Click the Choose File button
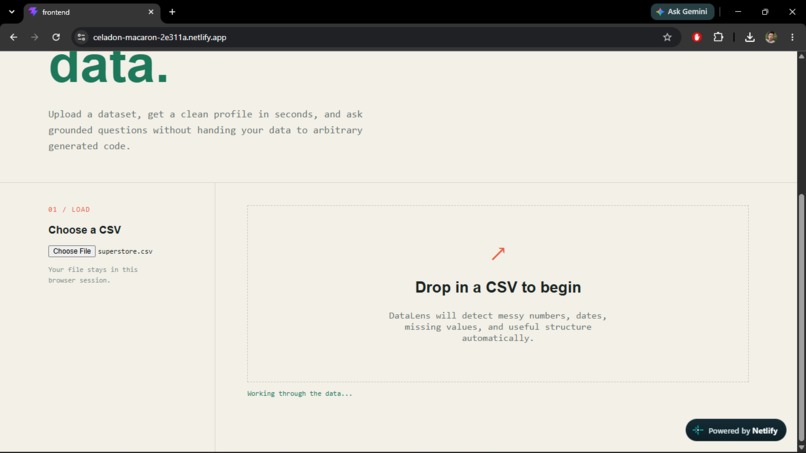 [x=72, y=251]
